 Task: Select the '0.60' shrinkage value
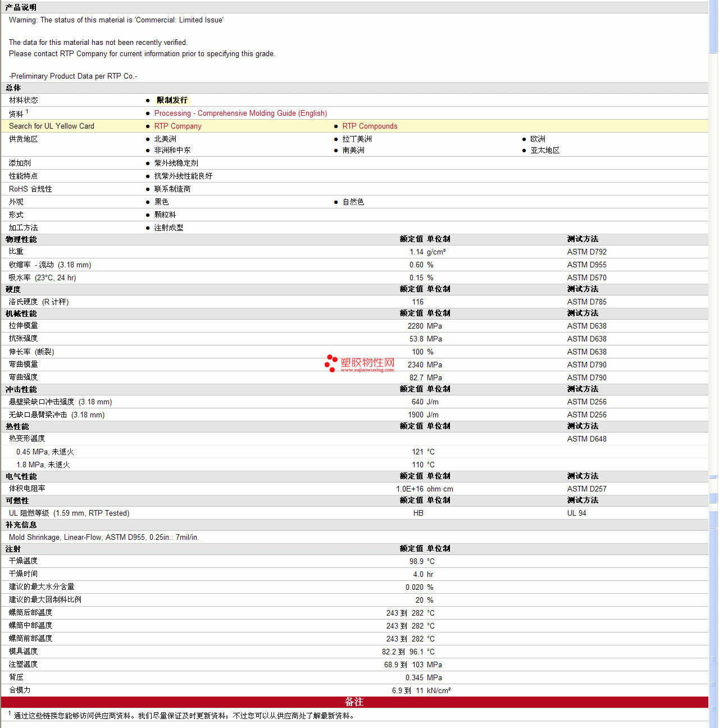[x=416, y=265]
